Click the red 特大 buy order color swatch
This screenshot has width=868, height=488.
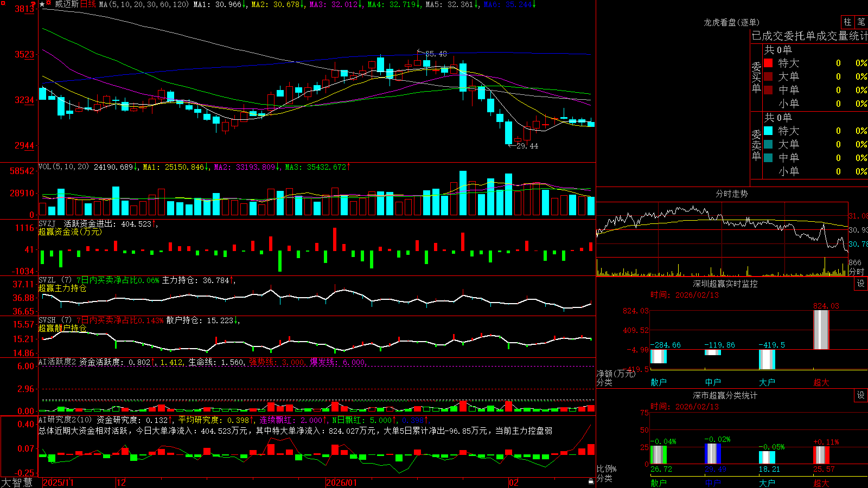point(768,63)
